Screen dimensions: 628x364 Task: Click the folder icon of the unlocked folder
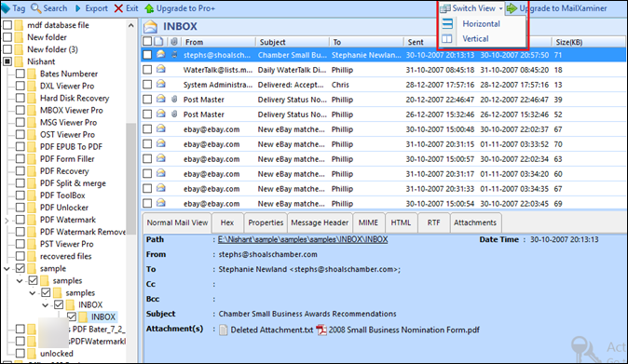32,353
